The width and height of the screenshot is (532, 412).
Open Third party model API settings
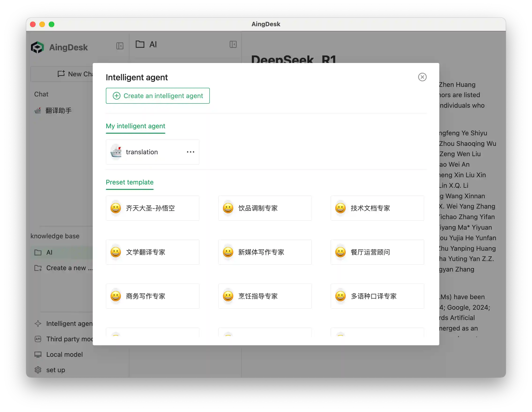(66, 339)
